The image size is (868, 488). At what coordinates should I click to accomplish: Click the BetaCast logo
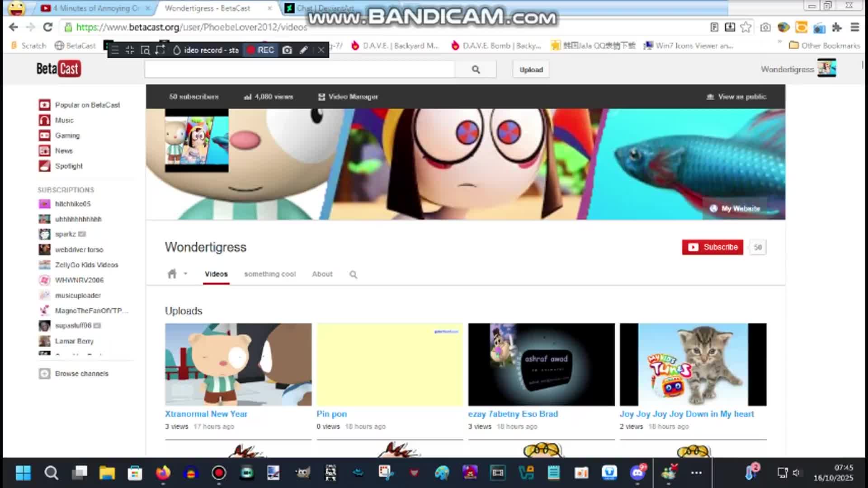tap(59, 69)
